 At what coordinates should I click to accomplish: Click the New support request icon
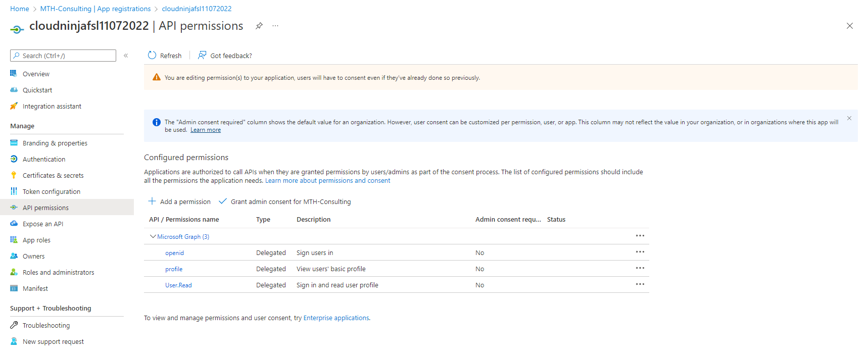point(14,341)
